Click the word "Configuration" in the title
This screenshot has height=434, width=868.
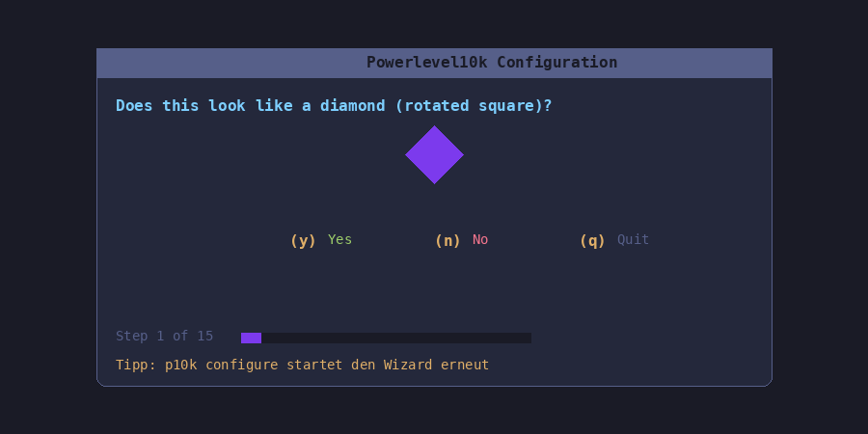[x=557, y=63]
